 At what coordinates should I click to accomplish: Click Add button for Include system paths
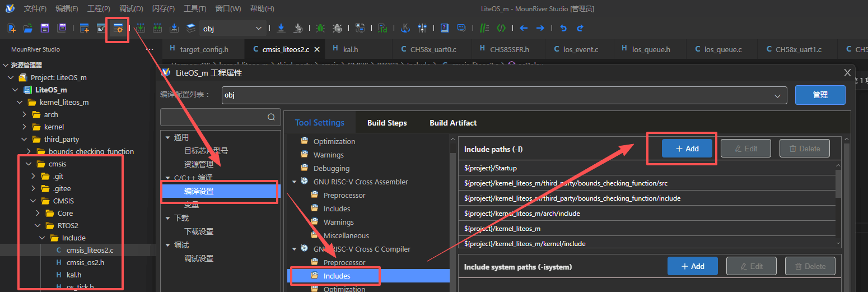(693, 266)
